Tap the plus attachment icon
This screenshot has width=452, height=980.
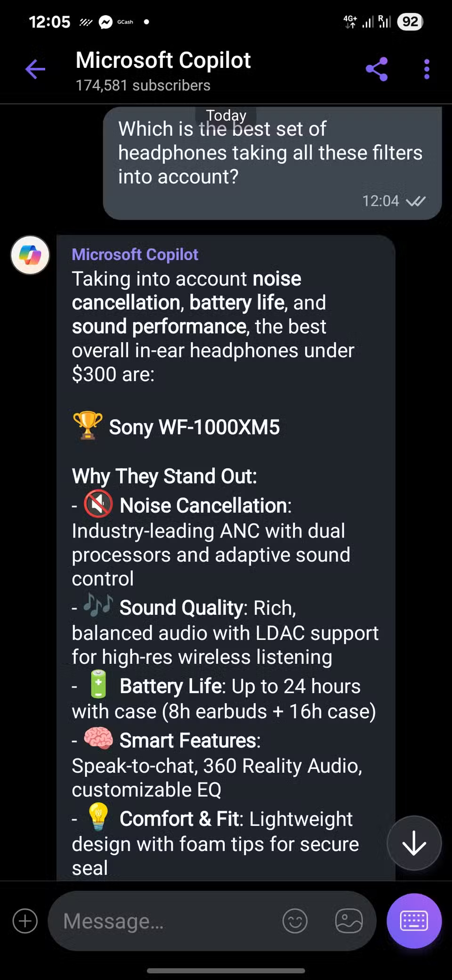tap(25, 921)
